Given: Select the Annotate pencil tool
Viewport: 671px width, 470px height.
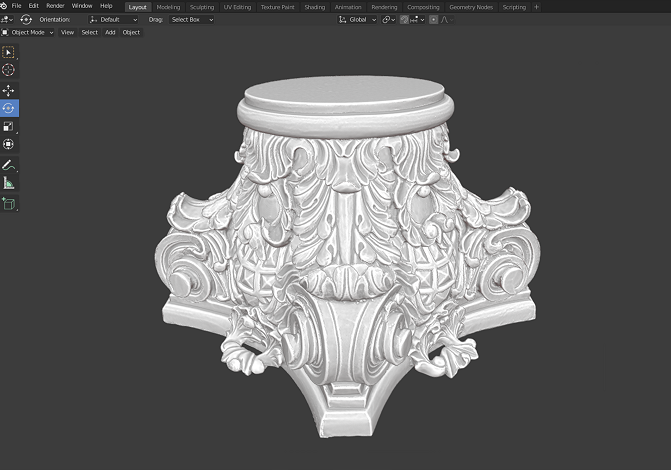Looking at the screenshot, I should [x=9, y=165].
